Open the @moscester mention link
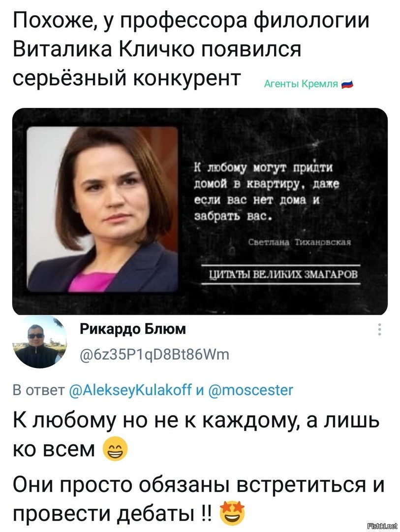This screenshot has width=400, height=532. pos(249,390)
